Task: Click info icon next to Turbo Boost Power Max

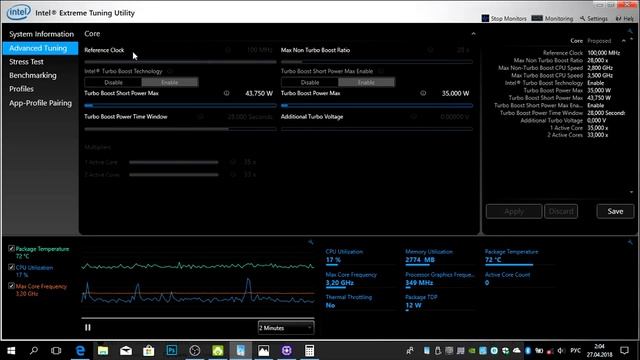Action: click(423, 93)
